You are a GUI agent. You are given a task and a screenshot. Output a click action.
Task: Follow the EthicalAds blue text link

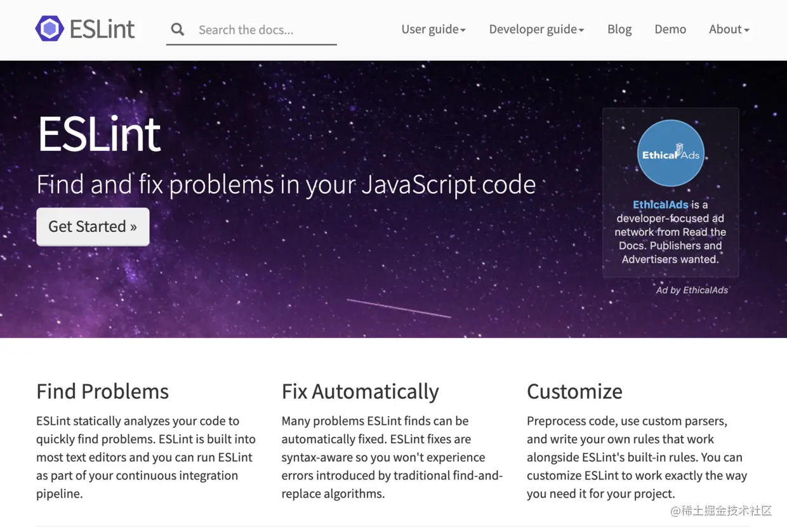click(x=661, y=205)
